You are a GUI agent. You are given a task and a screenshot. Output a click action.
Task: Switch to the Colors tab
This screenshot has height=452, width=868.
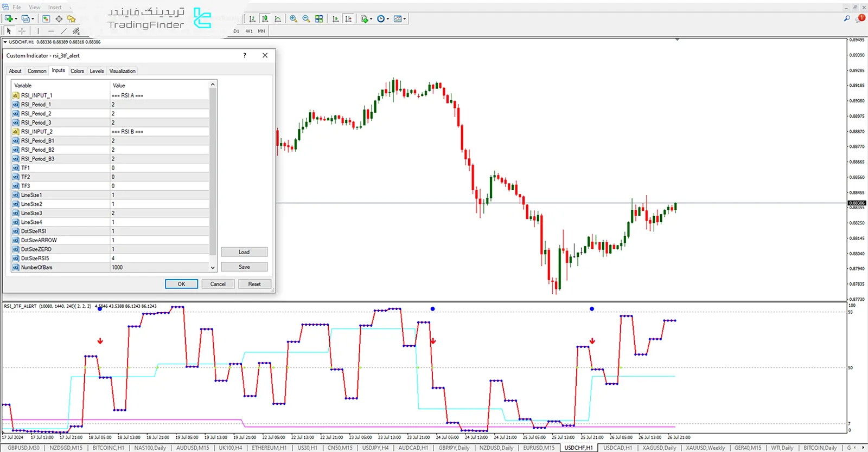(x=77, y=71)
